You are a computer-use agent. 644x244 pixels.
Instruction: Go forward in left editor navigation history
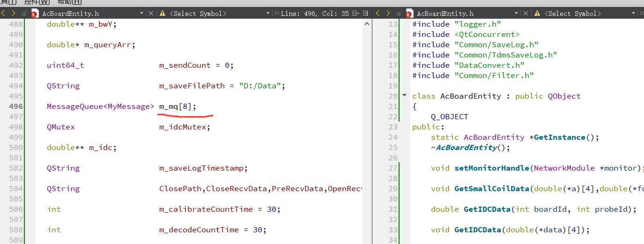pyautogui.click(x=13, y=14)
